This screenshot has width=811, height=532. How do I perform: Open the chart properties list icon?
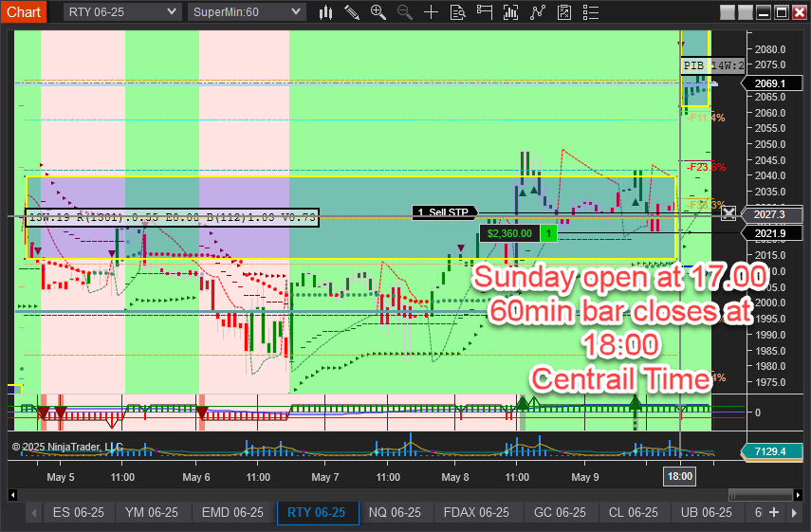[591, 12]
